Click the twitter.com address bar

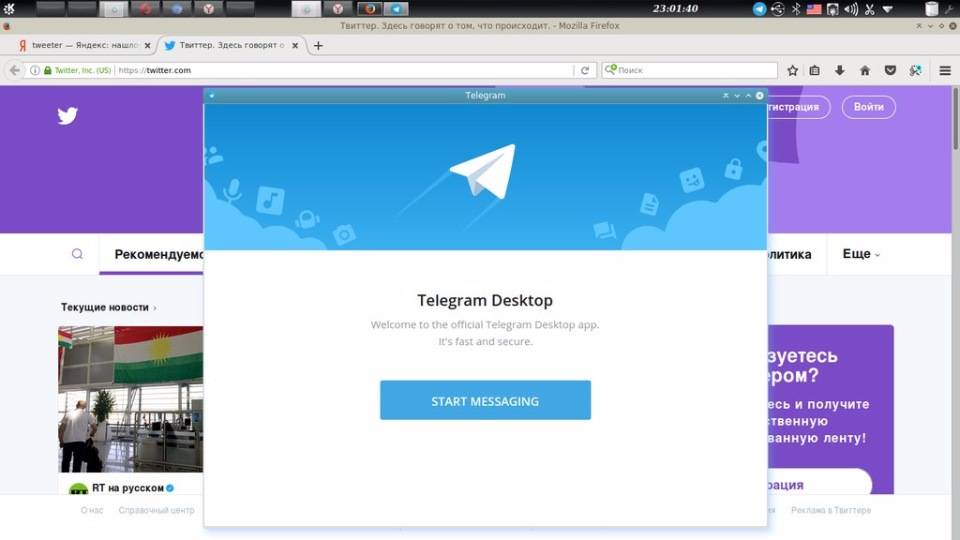pyautogui.click(x=343, y=70)
